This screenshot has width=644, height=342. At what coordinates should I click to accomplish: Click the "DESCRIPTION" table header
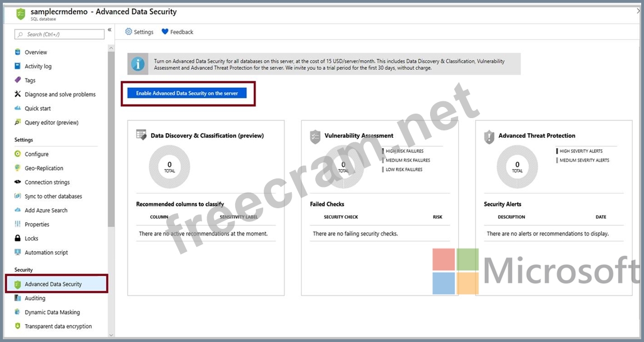click(511, 217)
